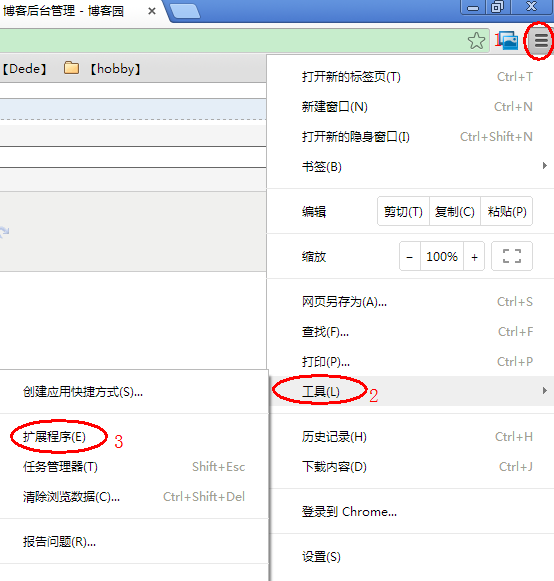Select 创建应用快捷方式(S)...
554x581 pixels.
133,392
